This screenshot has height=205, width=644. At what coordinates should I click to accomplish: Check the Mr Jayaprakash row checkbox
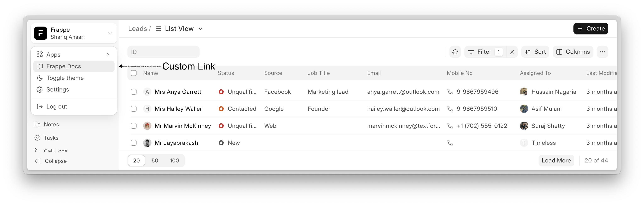click(134, 143)
